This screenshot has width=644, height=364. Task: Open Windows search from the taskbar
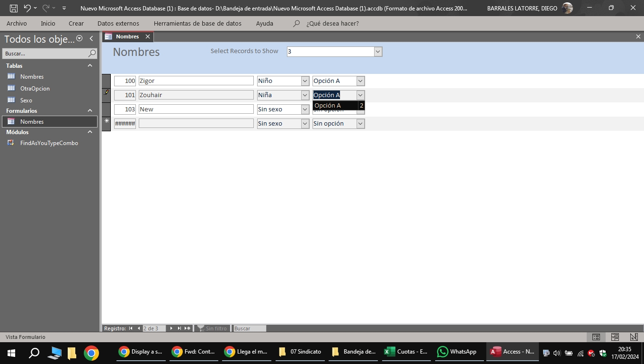coord(34,352)
